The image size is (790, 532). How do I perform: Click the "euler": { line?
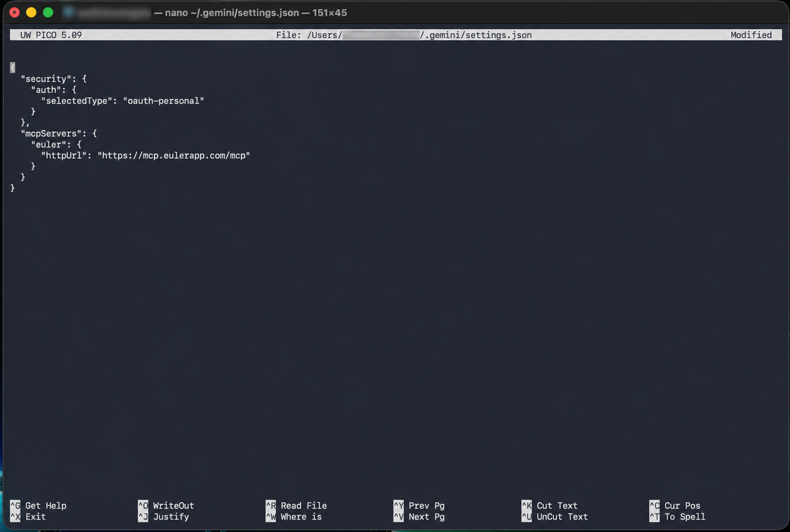click(x=56, y=144)
